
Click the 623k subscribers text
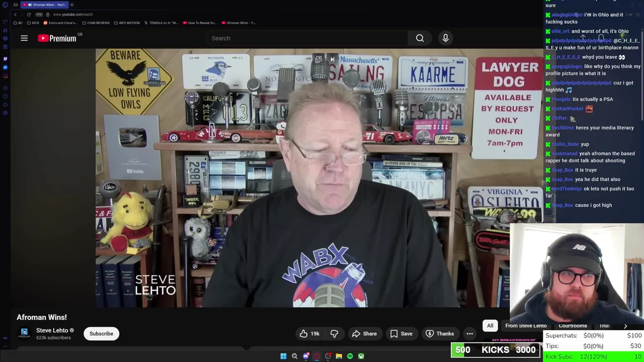click(53, 338)
